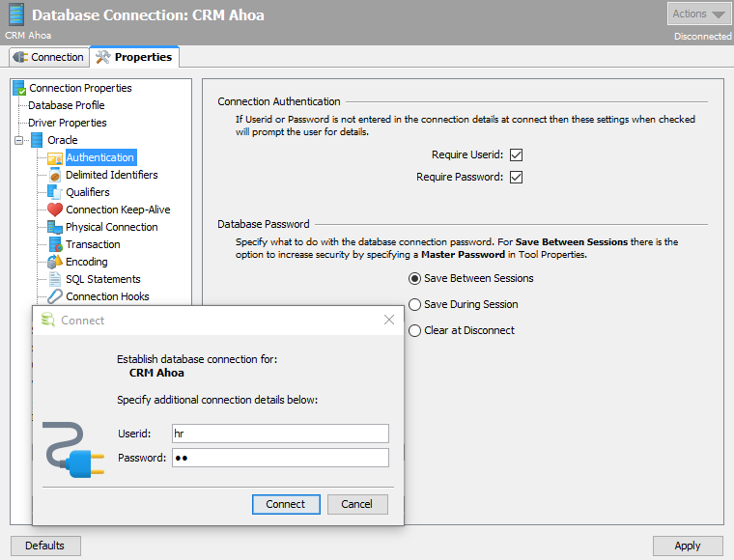Click the Encoding tree icon
734x560 pixels.
pyautogui.click(x=55, y=262)
